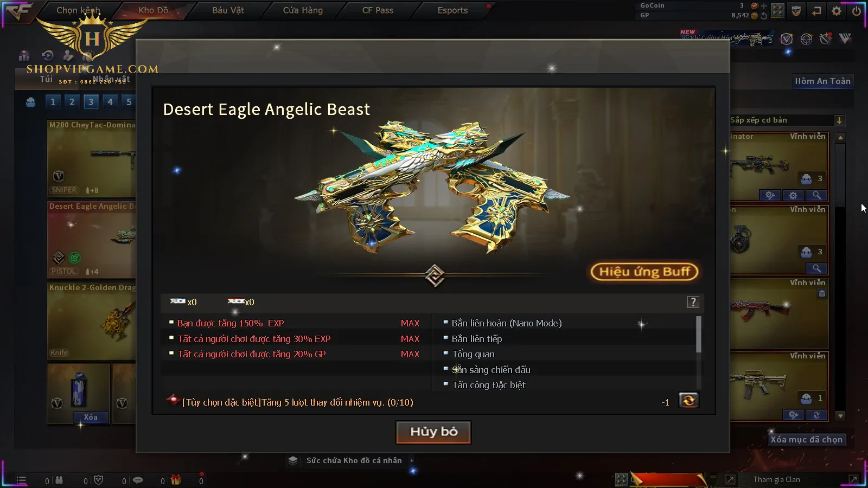Click the diamond emblem below the pistols
868x488 pixels.
tap(435, 275)
